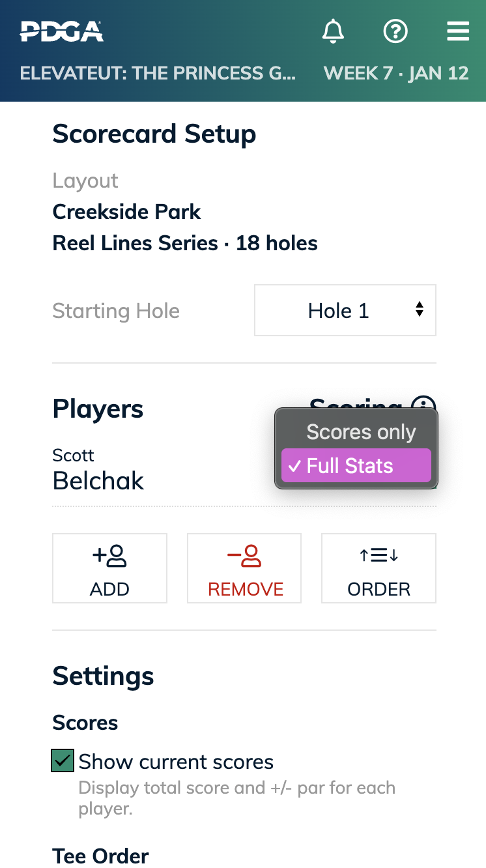Uncheck Show current scores
Image resolution: width=486 pixels, height=868 pixels.
[x=62, y=760]
